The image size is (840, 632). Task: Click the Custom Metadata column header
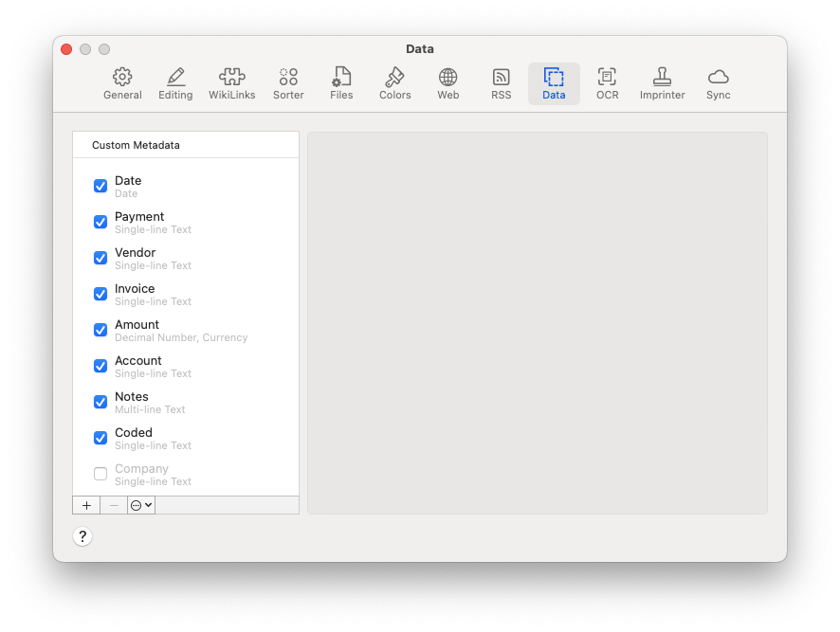point(186,145)
